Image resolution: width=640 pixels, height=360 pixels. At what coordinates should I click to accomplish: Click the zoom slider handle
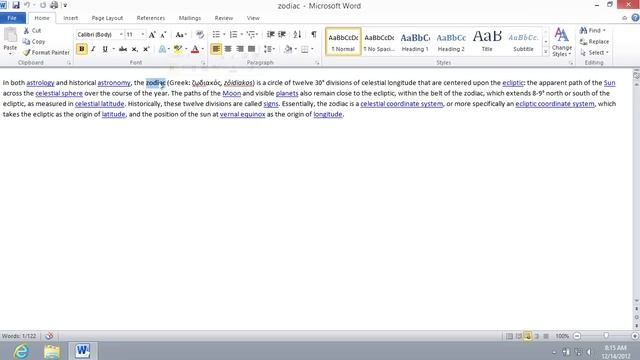click(x=606, y=336)
